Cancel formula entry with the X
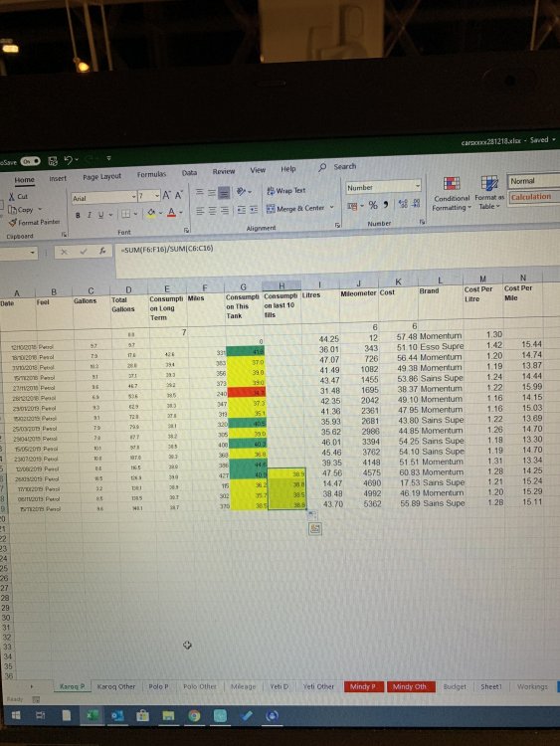The height and width of the screenshot is (746, 560). click(x=64, y=252)
